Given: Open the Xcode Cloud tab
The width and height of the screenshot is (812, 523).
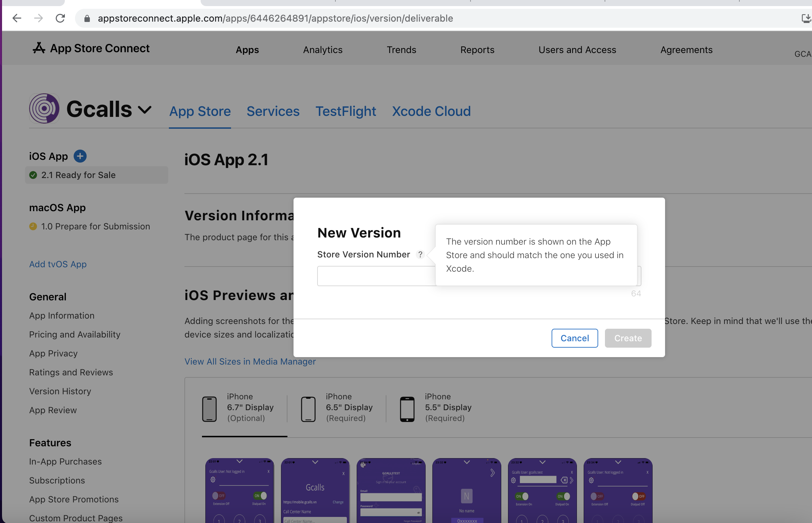Looking at the screenshot, I should click(x=431, y=111).
